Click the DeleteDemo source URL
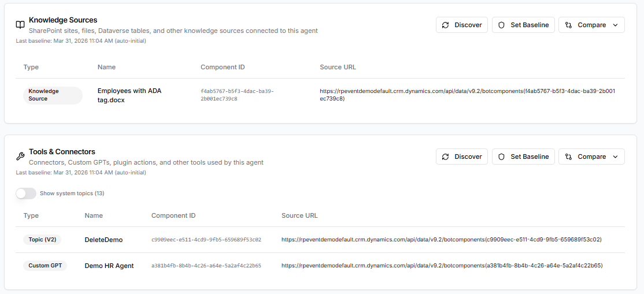The height and width of the screenshot is (294, 644). point(442,240)
